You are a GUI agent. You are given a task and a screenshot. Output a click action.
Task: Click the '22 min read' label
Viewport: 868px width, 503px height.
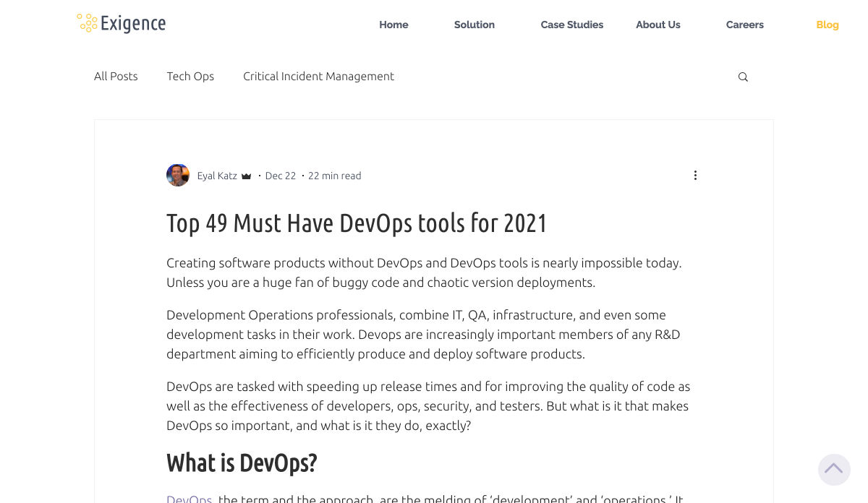[335, 176]
